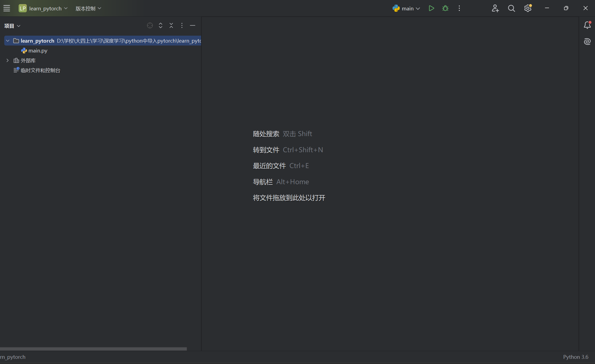Open learn_pytorch project switcher dropdown

[43, 8]
